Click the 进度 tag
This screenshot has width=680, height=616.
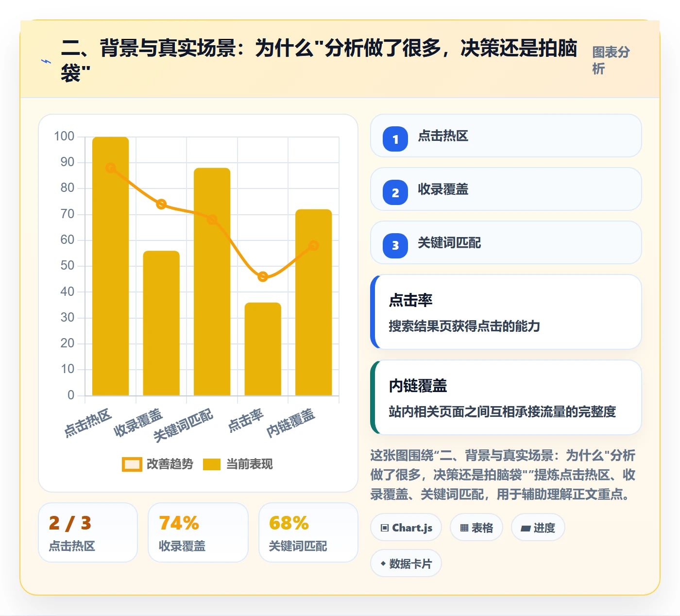pyautogui.click(x=538, y=528)
